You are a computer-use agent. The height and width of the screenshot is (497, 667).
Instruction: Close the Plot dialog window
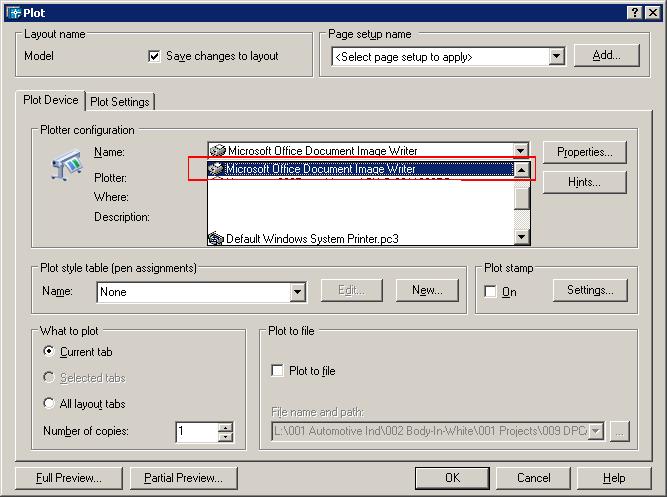653,13
